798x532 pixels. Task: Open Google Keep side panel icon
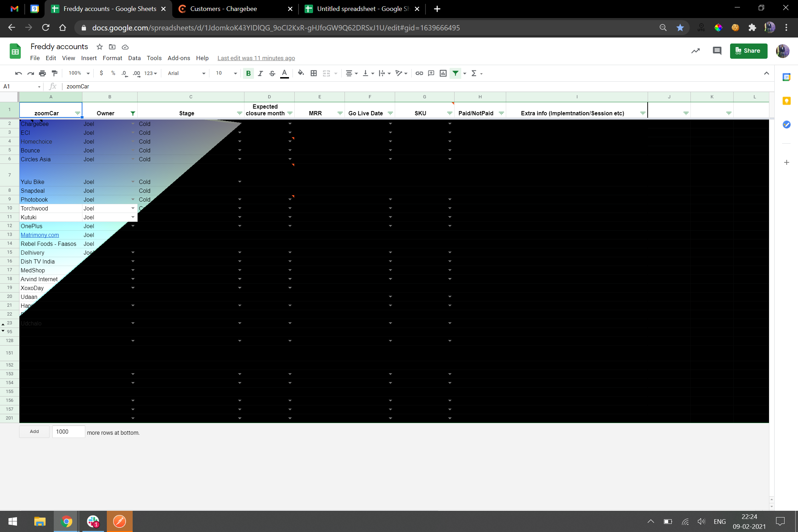[x=786, y=101]
